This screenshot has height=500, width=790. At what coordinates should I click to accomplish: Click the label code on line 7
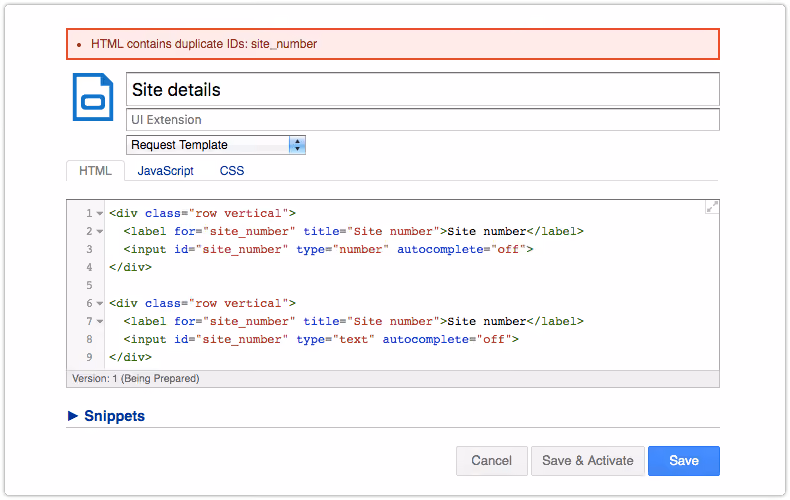click(x=354, y=322)
